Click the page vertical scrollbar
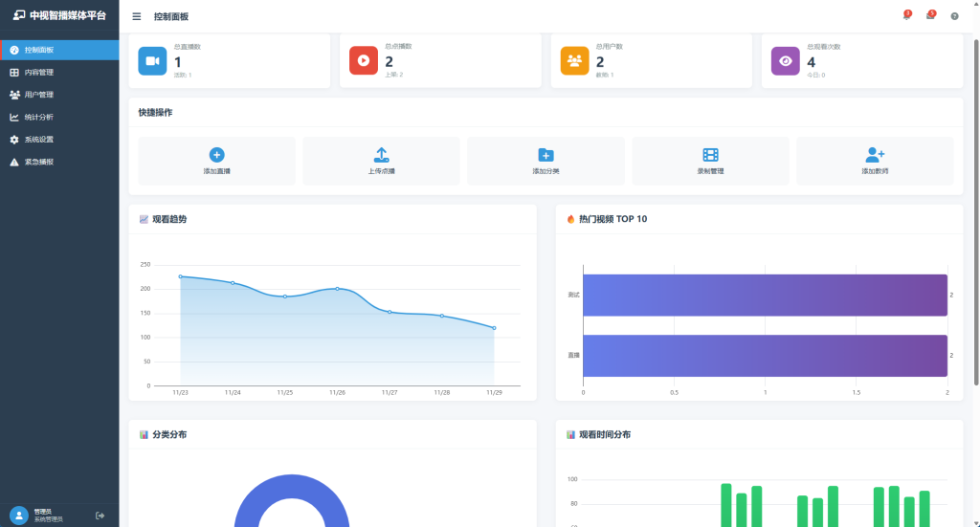 click(x=975, y=212)
